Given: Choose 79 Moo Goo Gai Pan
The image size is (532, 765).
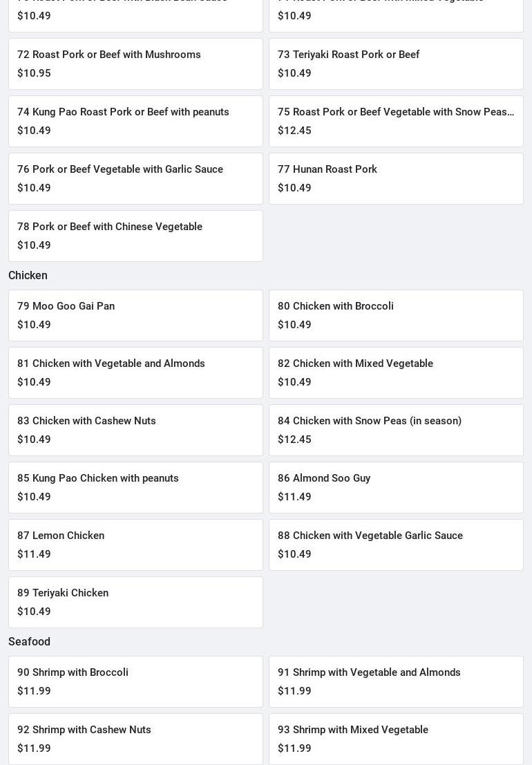Looking at the screenshot, I should 135,315.
